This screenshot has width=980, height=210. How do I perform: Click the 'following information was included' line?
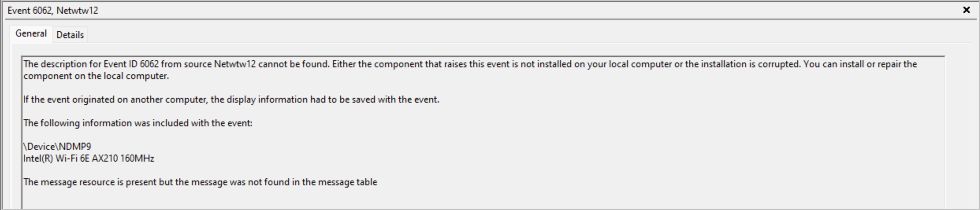(x=138, y=123)
